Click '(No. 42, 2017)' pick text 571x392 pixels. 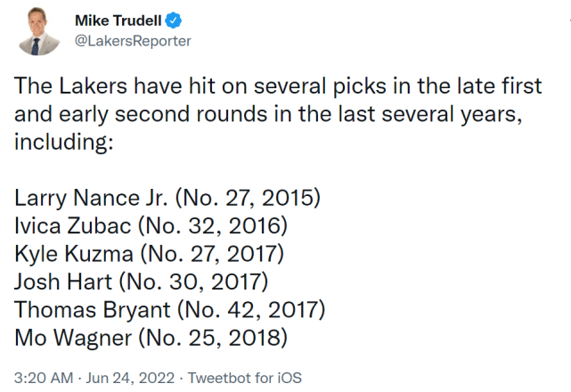251,310
